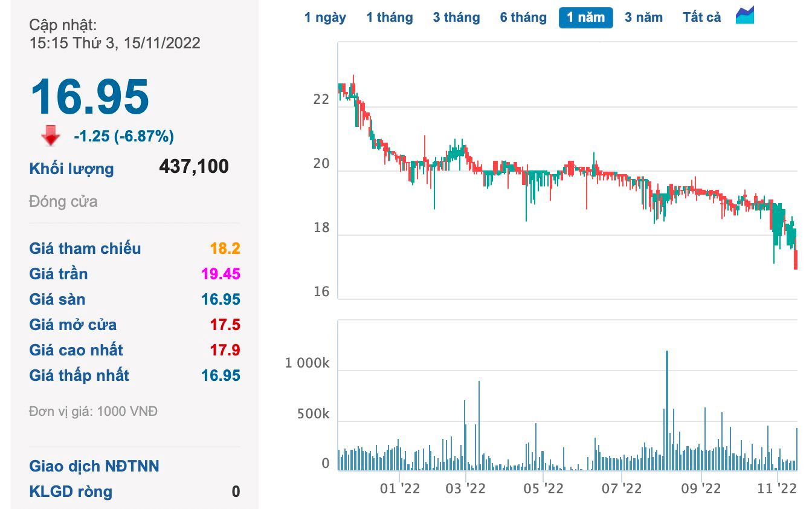The width and height of the screenshot is (812, 509).
Task: View the 3 năm chart range
Action: tap(643, 17)
